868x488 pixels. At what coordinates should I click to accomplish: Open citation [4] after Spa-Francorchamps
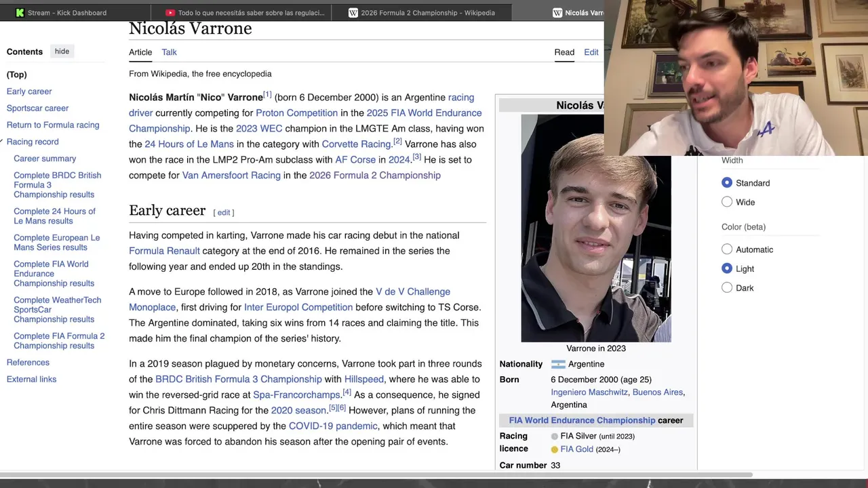pos(347,392)
